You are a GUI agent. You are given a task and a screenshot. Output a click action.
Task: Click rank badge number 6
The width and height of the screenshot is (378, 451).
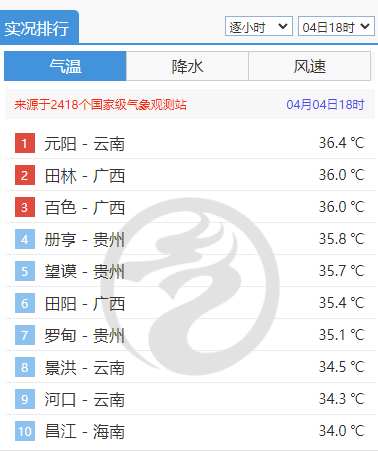tap(25, 303)
